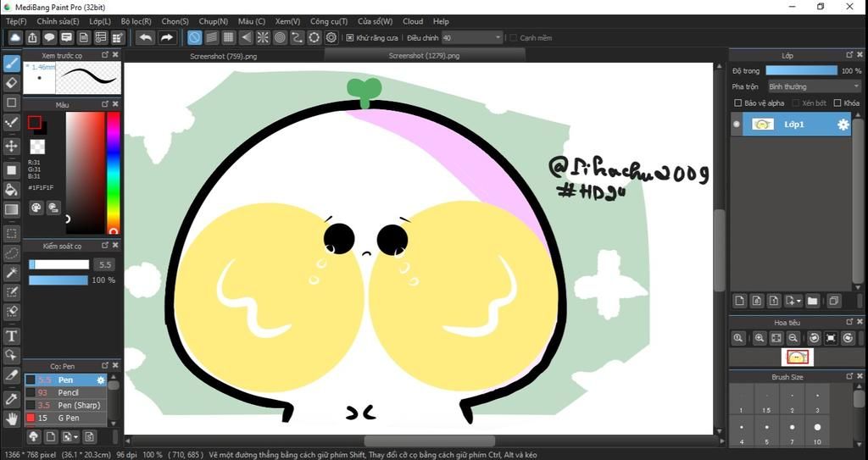Enable the grid snap guide
This screenshot has height=460, width=868.
pos(229,37)
